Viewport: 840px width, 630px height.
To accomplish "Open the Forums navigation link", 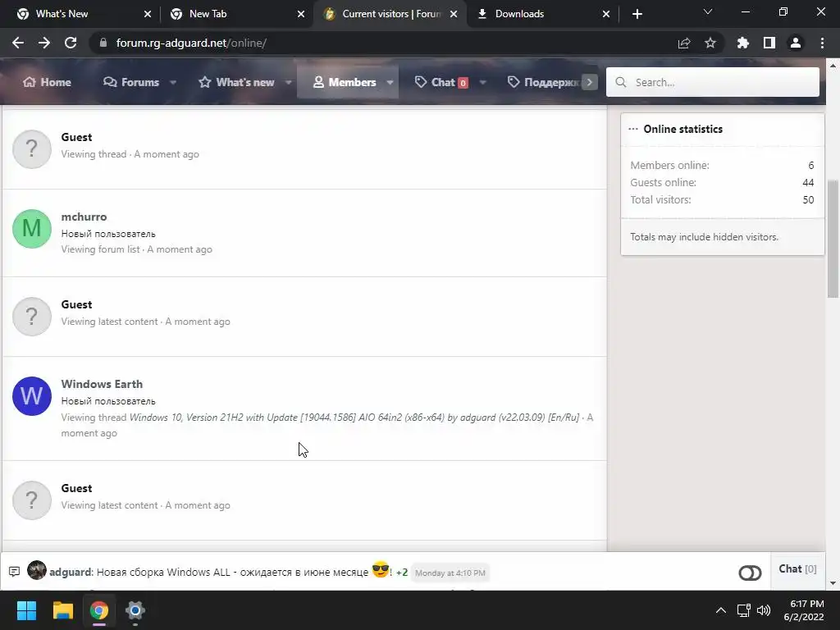I will pos(131,82).
